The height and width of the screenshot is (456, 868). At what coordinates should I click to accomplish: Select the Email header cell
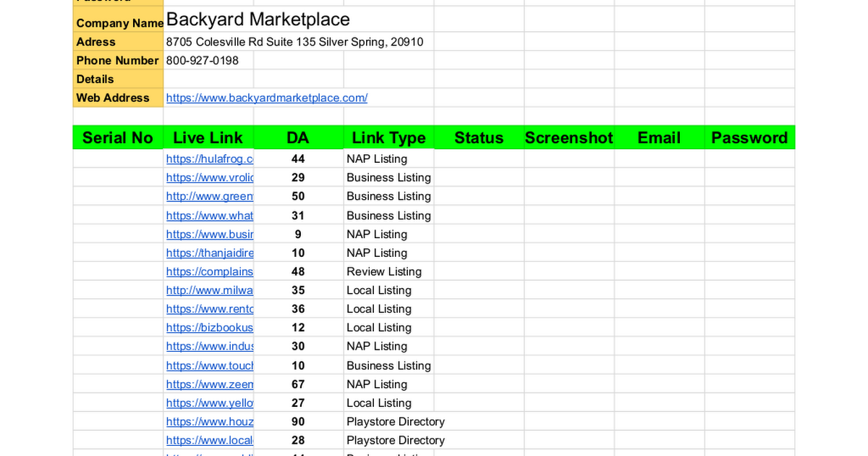coord(659,138)
